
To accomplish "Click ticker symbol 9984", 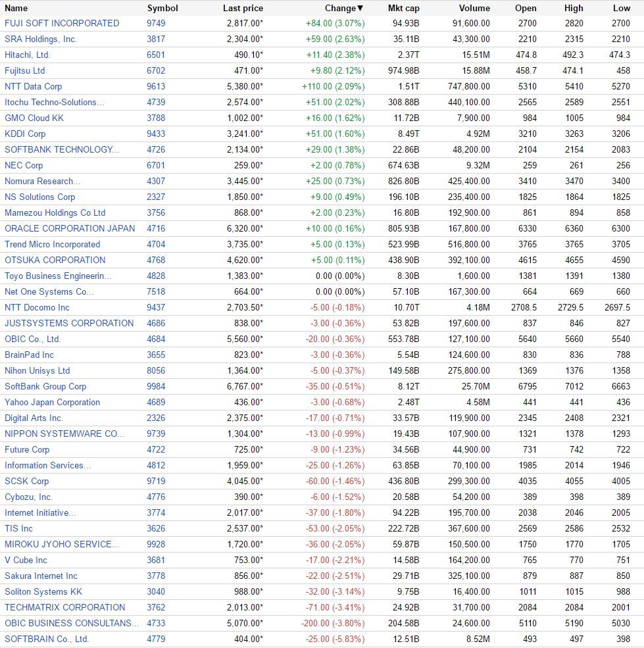I will pyautogui.click(x=157, y=386).
